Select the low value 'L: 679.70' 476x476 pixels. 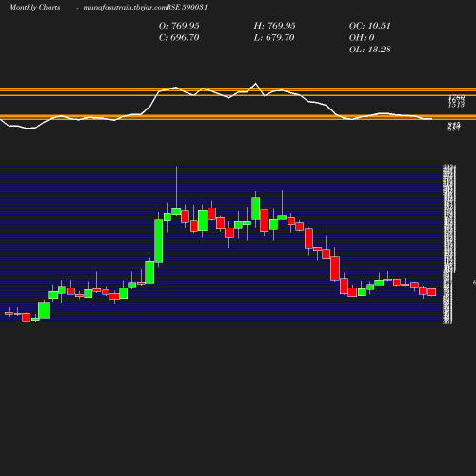274,37
